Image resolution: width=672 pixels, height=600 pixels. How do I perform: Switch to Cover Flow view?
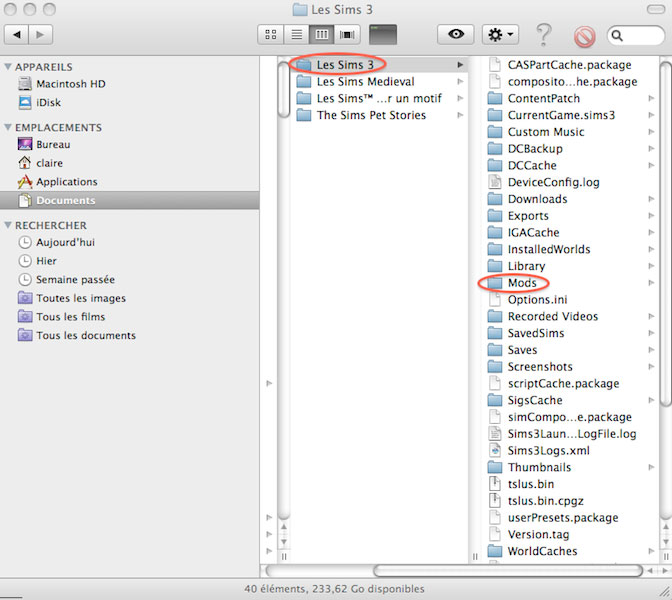coord(347,35)
